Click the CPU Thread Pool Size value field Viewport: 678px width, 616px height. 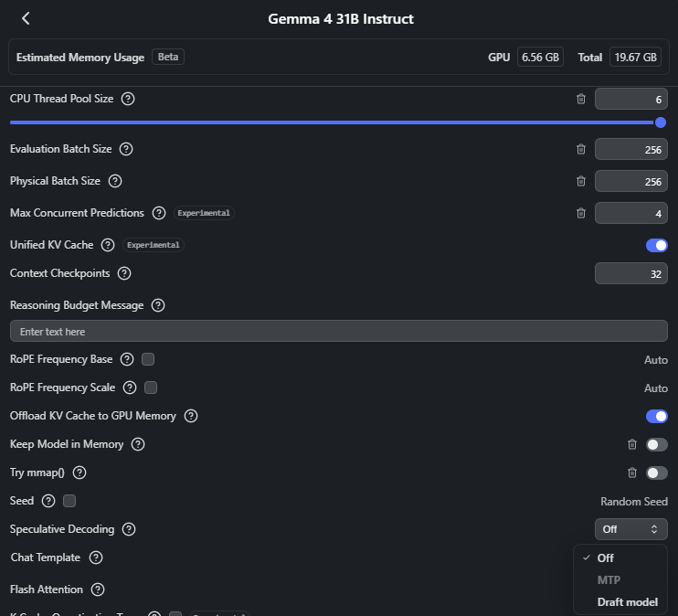tap(630, 99)
